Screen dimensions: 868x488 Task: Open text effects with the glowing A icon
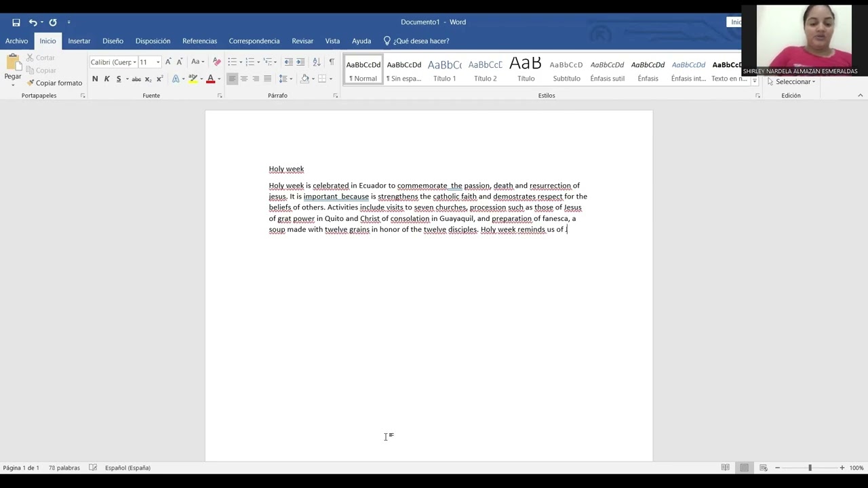click(x=176, y=79)
